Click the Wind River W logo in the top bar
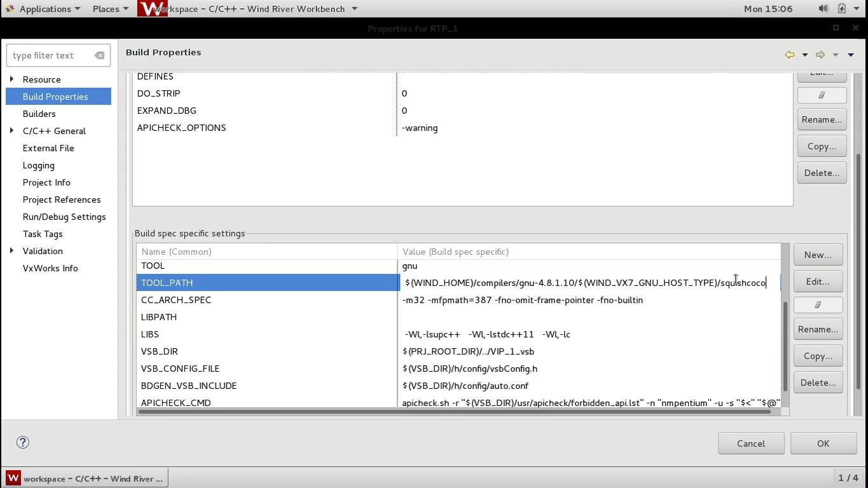Image resolution: width=868 pixels, height=488 pixels. (x=153, y=9)
